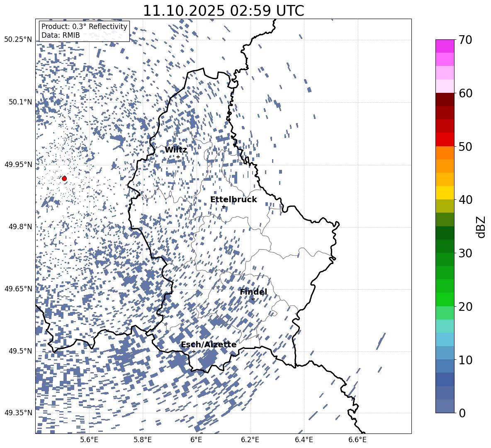Click the Wiltz city label
Screen dimensions: 491x448
pos(176,150)
